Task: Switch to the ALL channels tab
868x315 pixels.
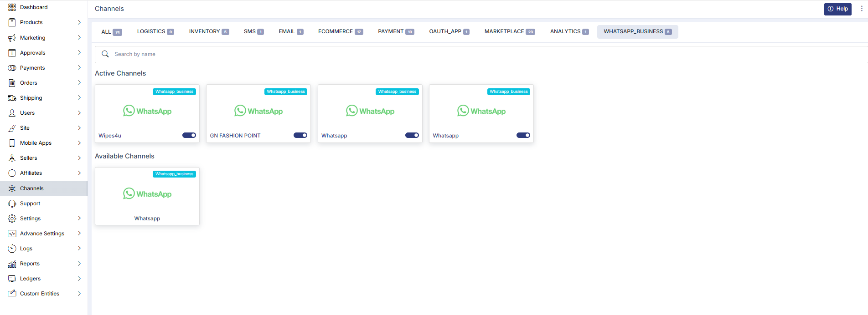Action: pos(111,32)
